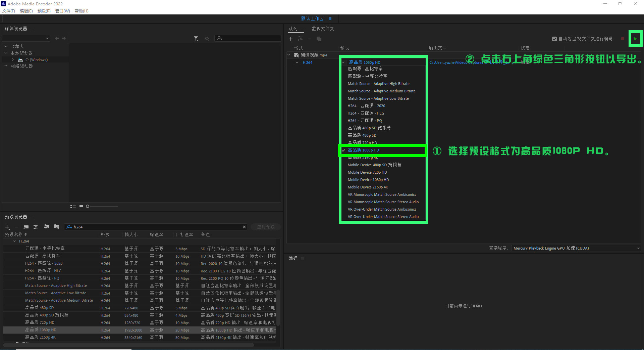This screenshot has width=644, height=350.
Task: Click the import presets icon
Action: (x=47, y=227)
